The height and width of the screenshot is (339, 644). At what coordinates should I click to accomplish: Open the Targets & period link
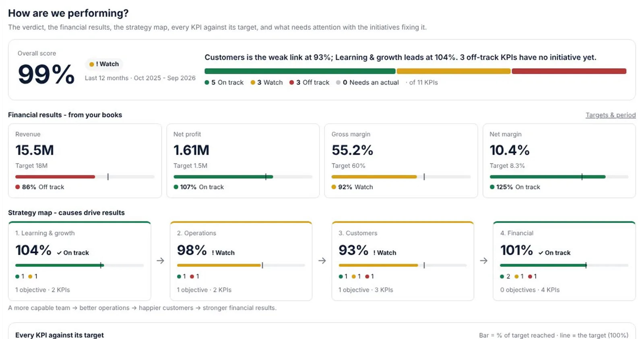[611, 115]
